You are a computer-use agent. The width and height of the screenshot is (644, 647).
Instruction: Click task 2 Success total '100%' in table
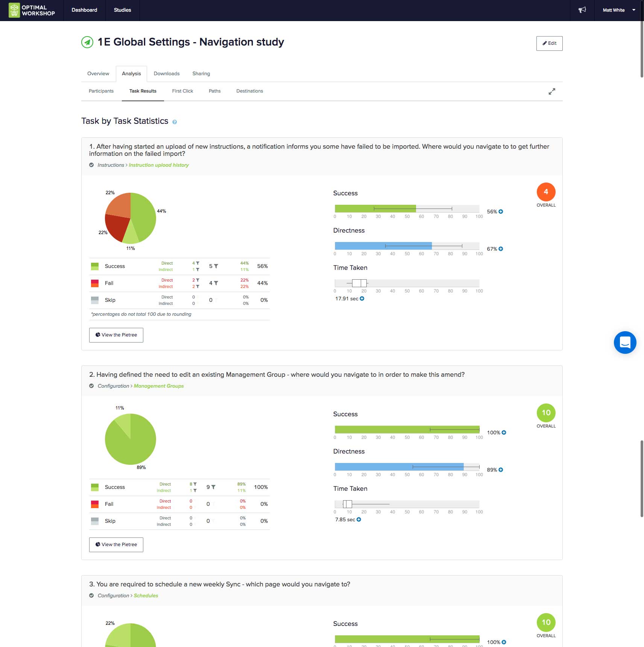[261, 487]
